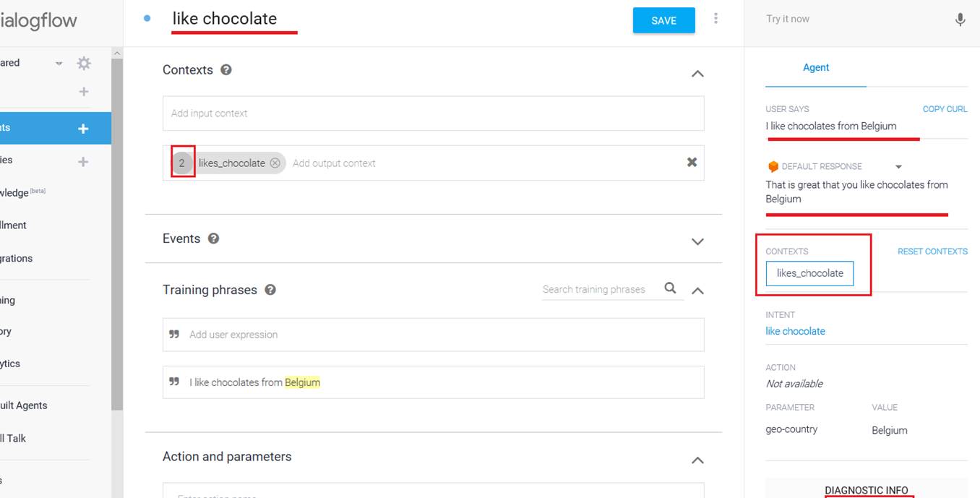Open the agent settings gear icon
The image size is (980, 498).
(84, 64)
